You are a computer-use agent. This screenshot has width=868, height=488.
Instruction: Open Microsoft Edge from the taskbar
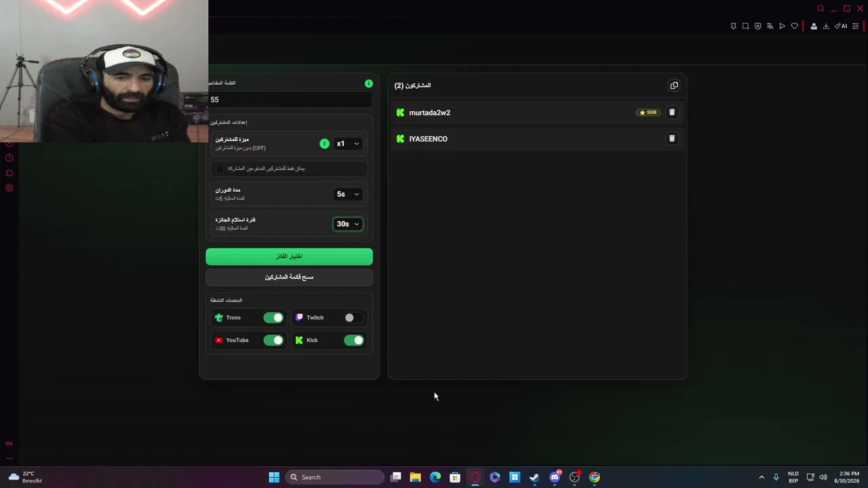[435, 477]
